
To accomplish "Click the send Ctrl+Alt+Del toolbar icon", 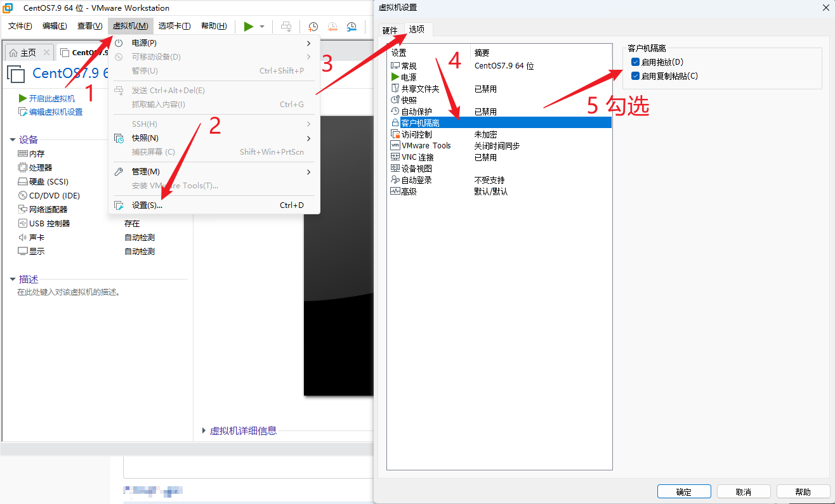I will [287, 26].
